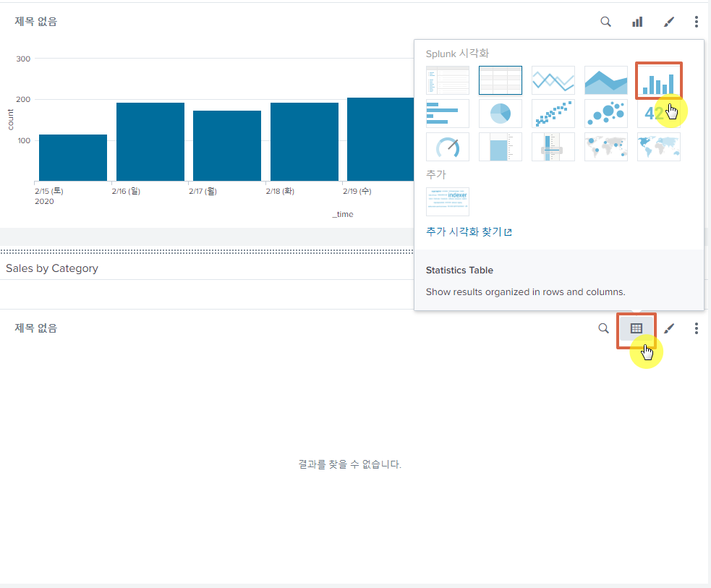Viewport: 711px width, 588px height.
Task: Open more actions menu in bottom panel
Action: [x=697, y=328]
